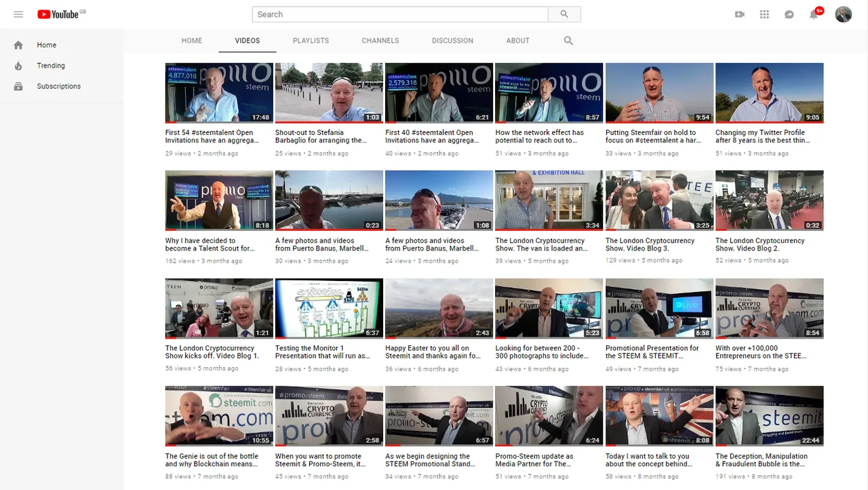Open 'The London Cryptocurrency Show. Video Blog 3.' title
Image resolution: width=868 pixels, height=490 pixels.
pyautogui.click(x=650, y=244)
